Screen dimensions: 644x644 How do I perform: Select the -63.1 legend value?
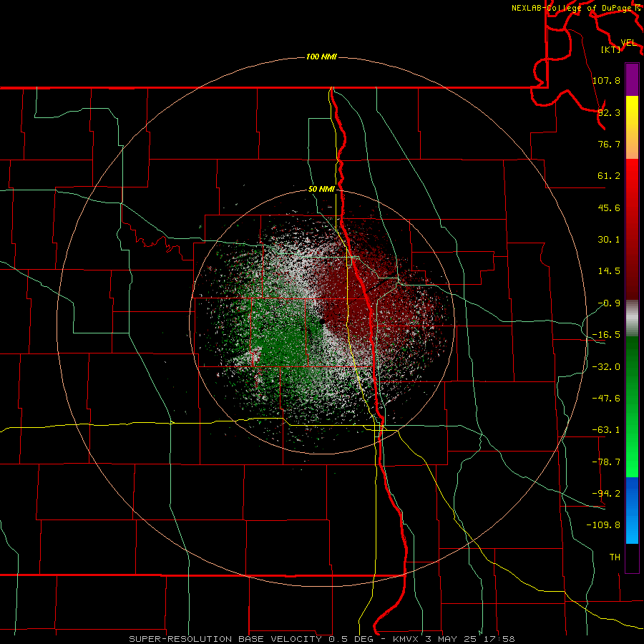(606, 430)
